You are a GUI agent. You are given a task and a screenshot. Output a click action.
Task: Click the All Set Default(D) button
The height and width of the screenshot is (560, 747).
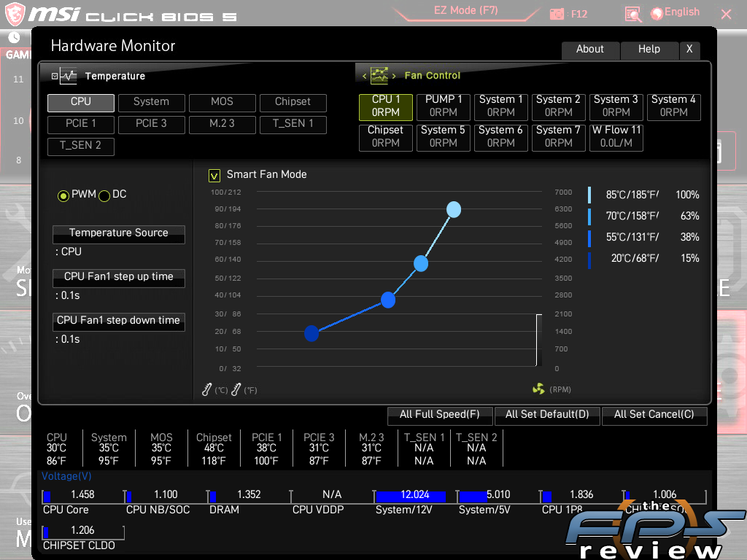pyautogui.click(x=547, y=416)
